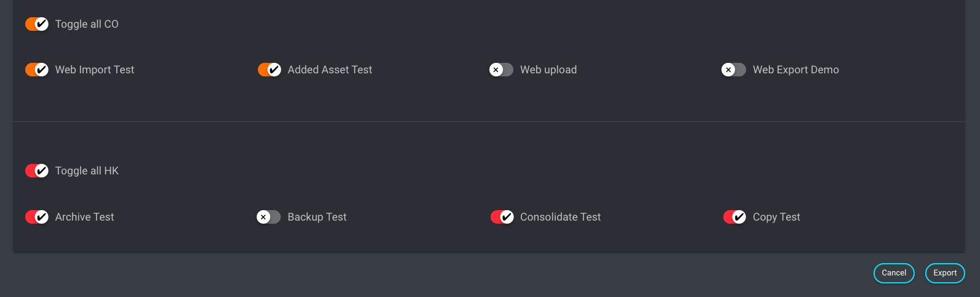
Task: Click the 'Consolidate Test' label text
Action: pyautogui.click(x=560, y=217)
